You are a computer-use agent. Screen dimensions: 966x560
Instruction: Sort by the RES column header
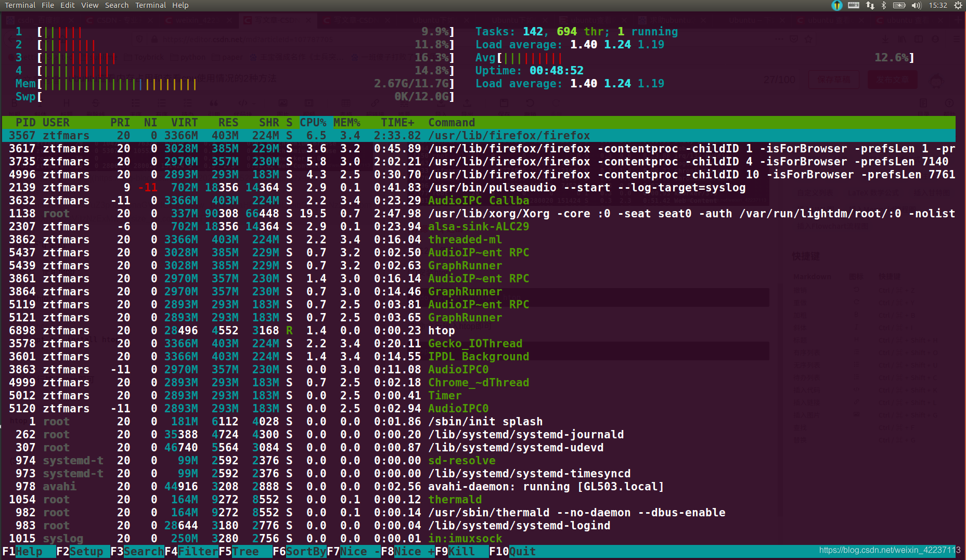pos(228,123)
